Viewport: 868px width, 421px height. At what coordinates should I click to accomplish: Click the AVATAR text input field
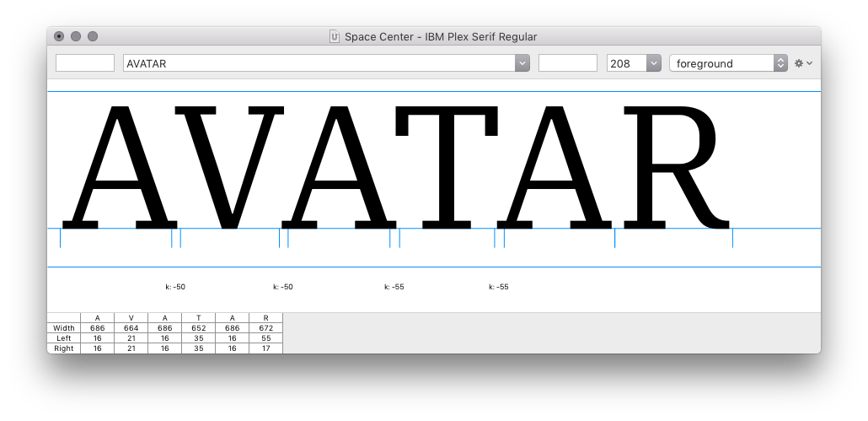coord(319,63)
